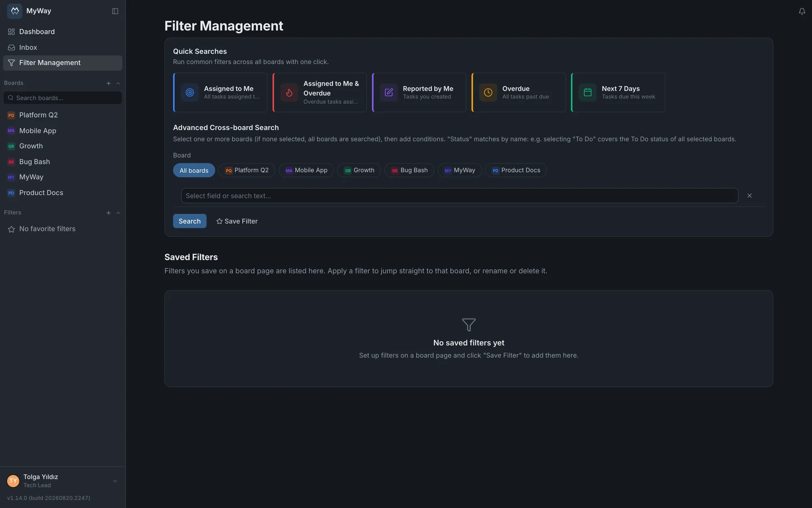
Task: Open notifications bell icon
Action: pos(802,11)
